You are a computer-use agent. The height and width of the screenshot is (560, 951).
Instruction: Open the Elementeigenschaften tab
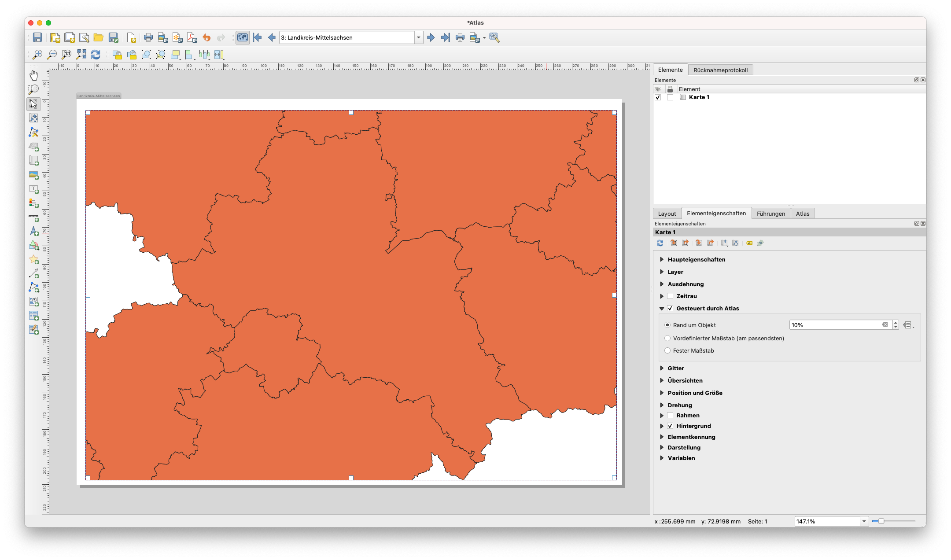(716, 213)
